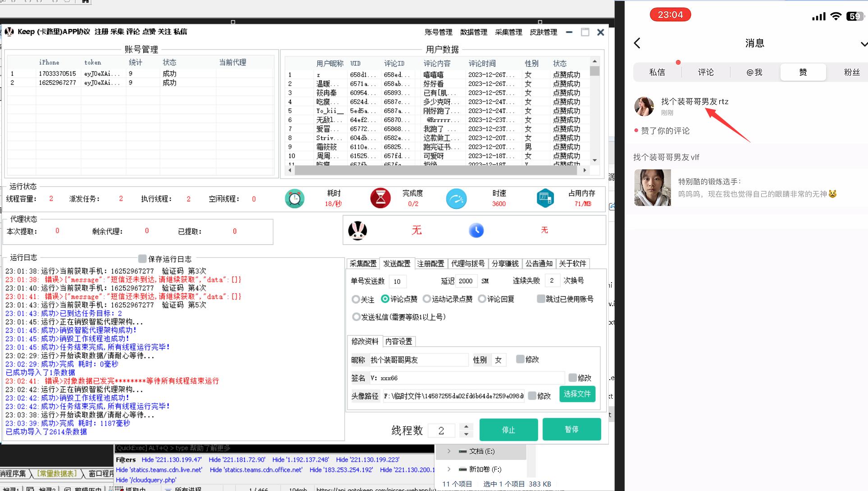Expand the 文档 (E:) drive tree
Viewport: 868px width, 491px height.
click(449, 451)
